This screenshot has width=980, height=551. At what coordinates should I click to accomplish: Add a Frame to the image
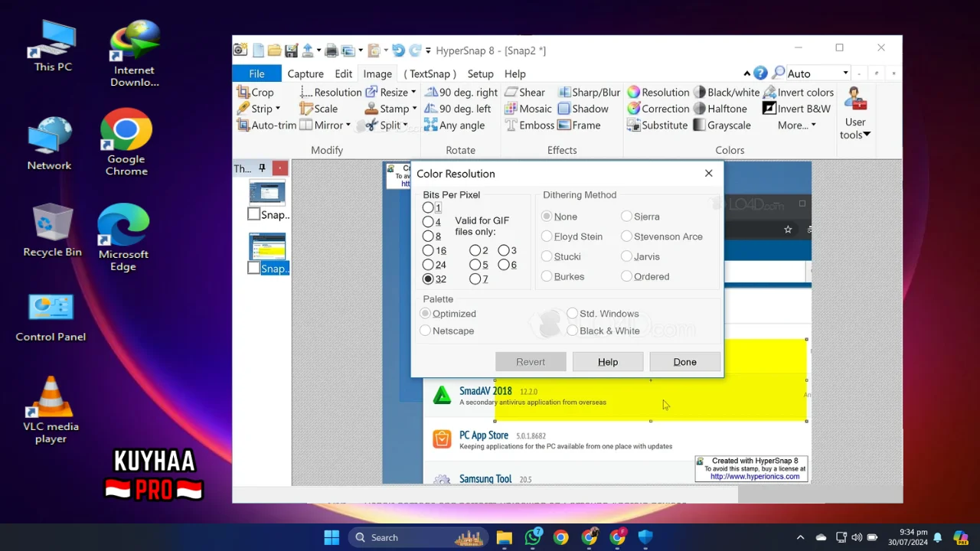point(579,126)
